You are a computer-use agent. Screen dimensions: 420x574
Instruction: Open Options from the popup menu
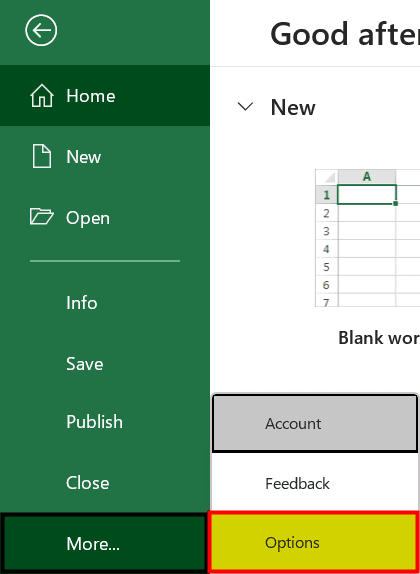tap(313, 543)
